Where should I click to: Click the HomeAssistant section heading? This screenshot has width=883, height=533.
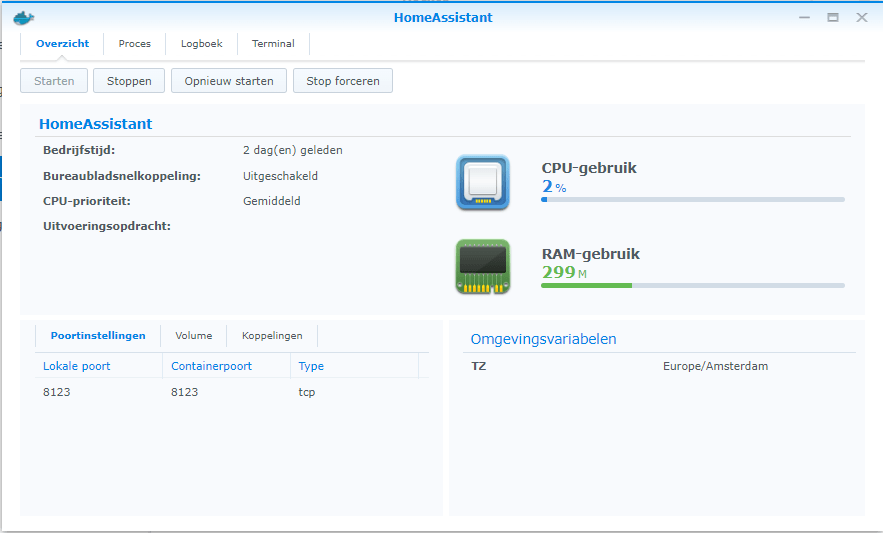click(x=95, y=124)
